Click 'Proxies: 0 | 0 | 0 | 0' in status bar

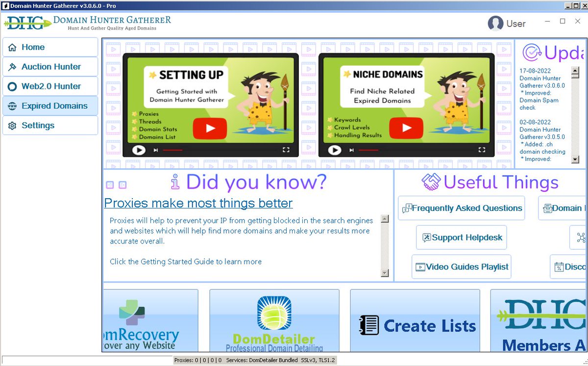(198, 360)
